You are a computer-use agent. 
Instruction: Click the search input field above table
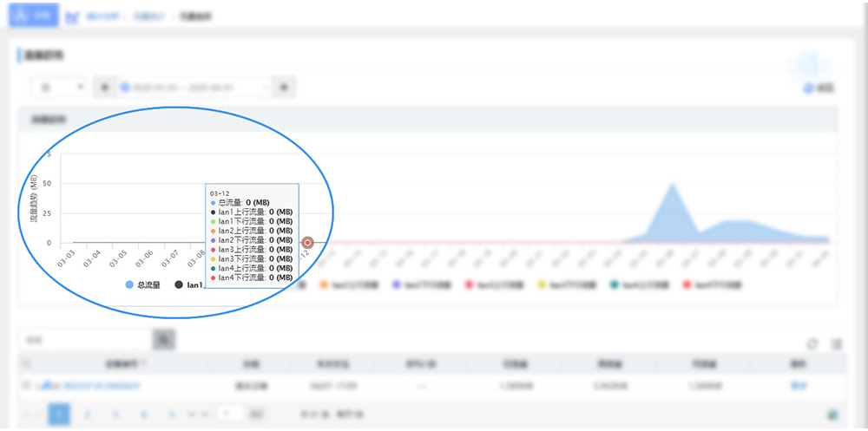pyautogui.click(x=85, y=340)
